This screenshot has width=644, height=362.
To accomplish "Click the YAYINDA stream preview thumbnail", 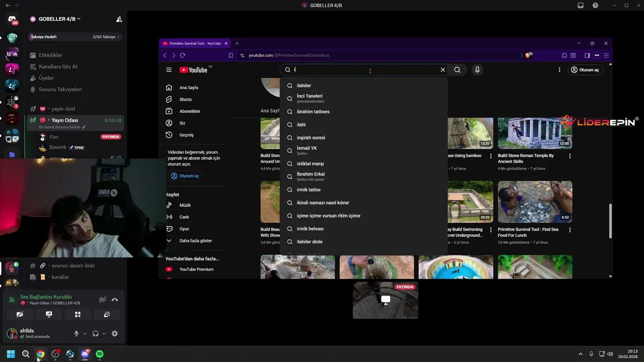I will click(x=385, y=300).
